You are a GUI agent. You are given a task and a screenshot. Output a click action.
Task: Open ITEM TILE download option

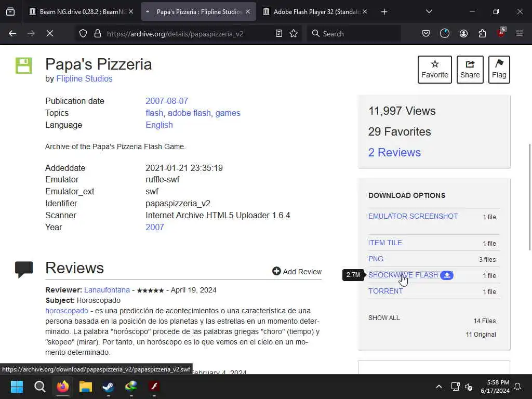point(385,243)
